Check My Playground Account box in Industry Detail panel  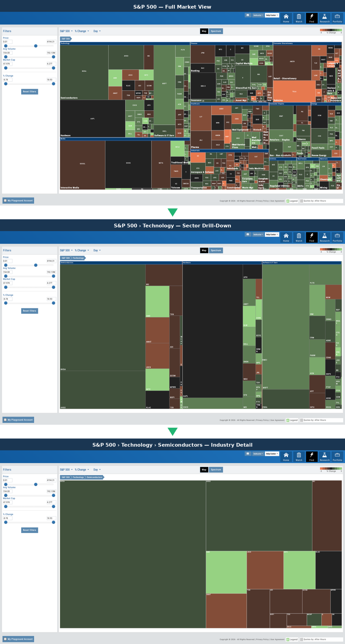pos(5,639)
